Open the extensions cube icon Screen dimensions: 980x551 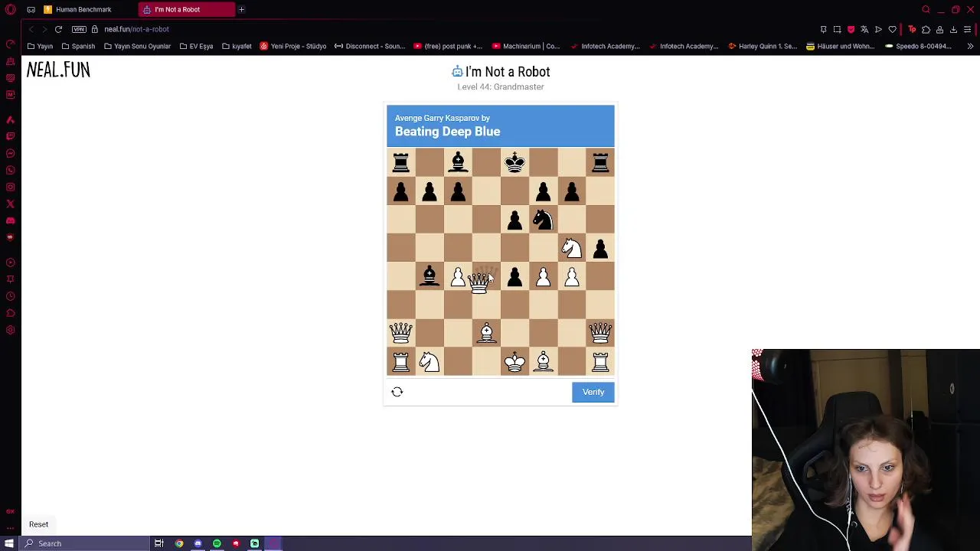[926, 29]
